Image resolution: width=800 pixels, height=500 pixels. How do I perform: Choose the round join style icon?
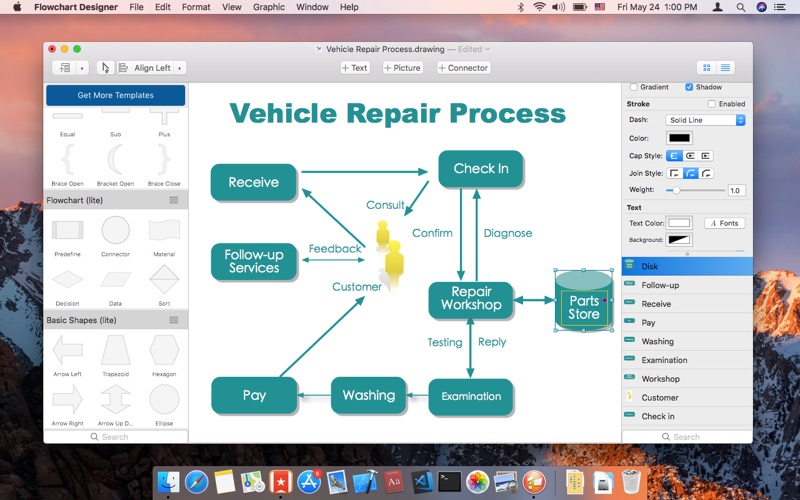coord(691,173)
